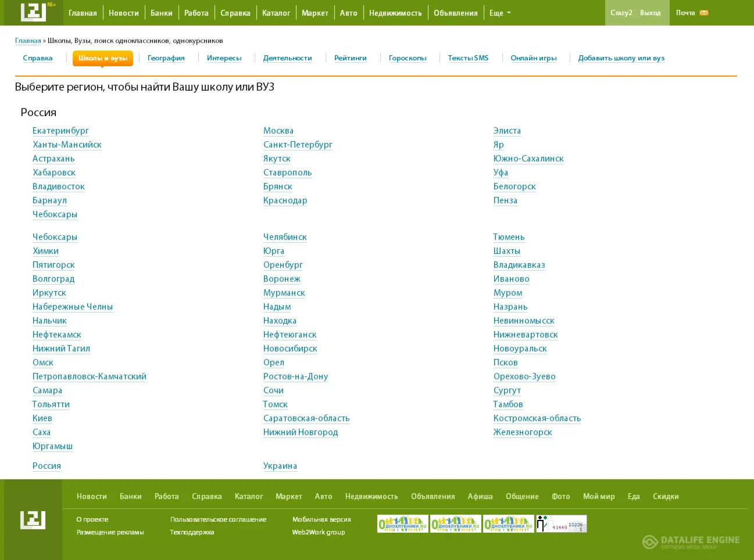The height and width of the screenshot is (560, 754).
Task: Switch to the Школы и вузы tab
Action: coord(103,58)
